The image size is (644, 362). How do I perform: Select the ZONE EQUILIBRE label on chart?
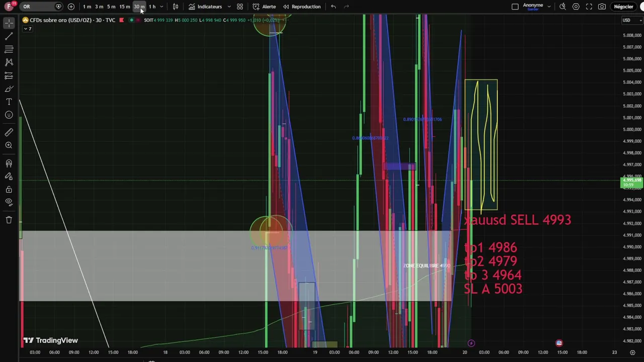[x=427, y=265]
